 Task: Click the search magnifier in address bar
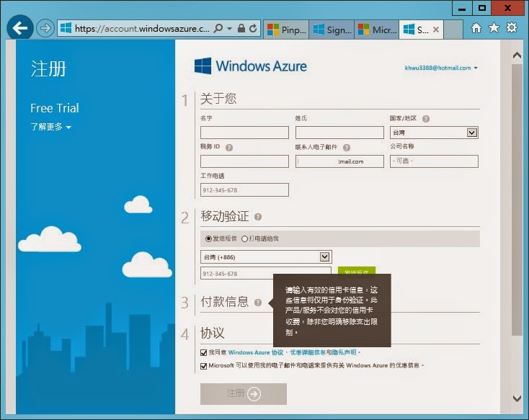218,28
